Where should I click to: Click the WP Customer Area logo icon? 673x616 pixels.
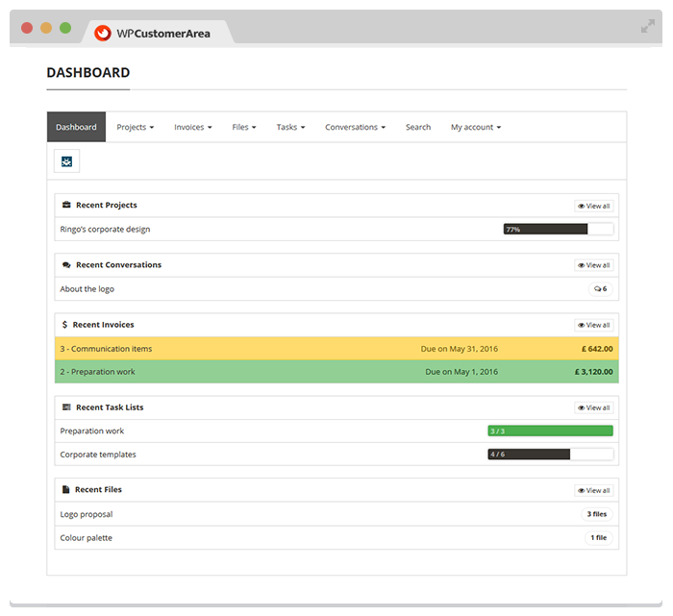tap(103, 33)
